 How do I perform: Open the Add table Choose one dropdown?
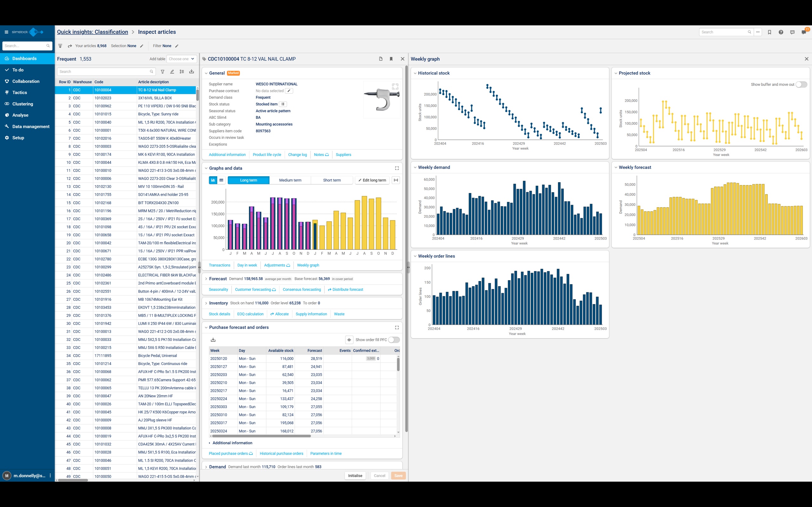tap(181, 59)
